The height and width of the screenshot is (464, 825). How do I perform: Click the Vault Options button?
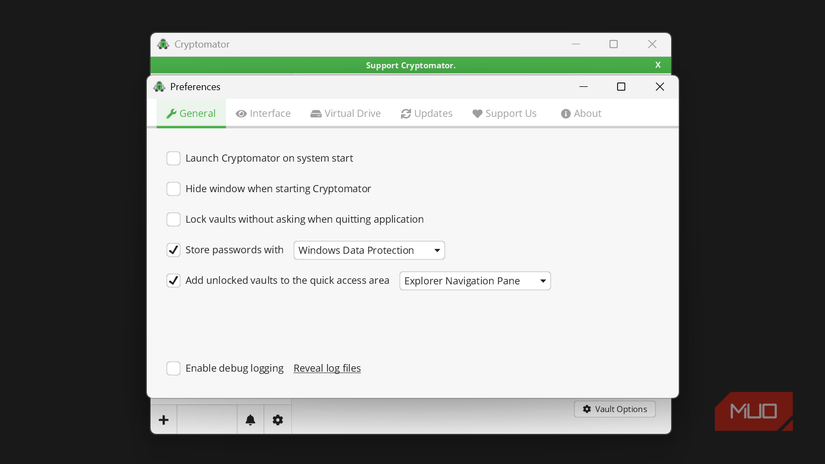[x=615, y=409]
